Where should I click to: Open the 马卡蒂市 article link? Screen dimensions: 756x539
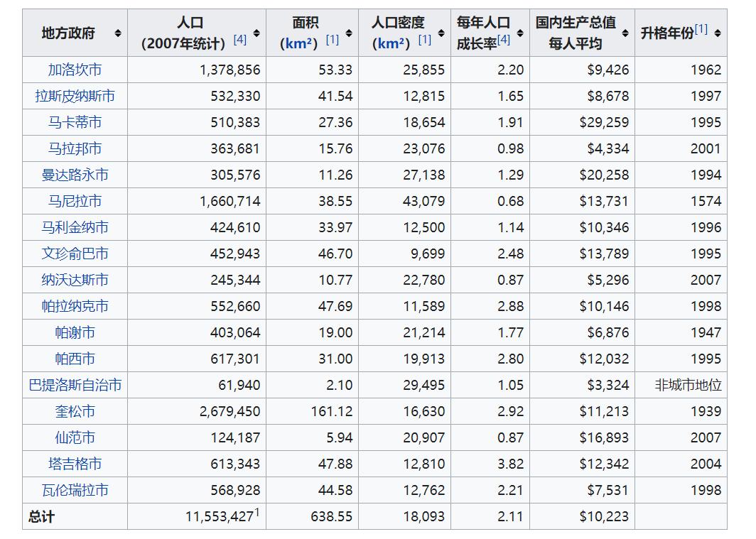pos(75,122)
